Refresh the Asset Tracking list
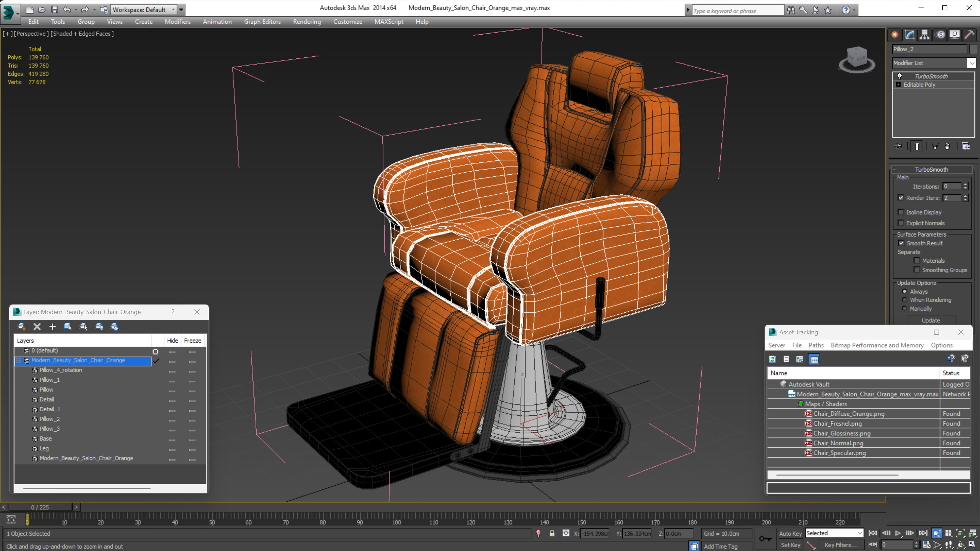The width and height of the screenshot is (980, 551). tap(772, 359)
